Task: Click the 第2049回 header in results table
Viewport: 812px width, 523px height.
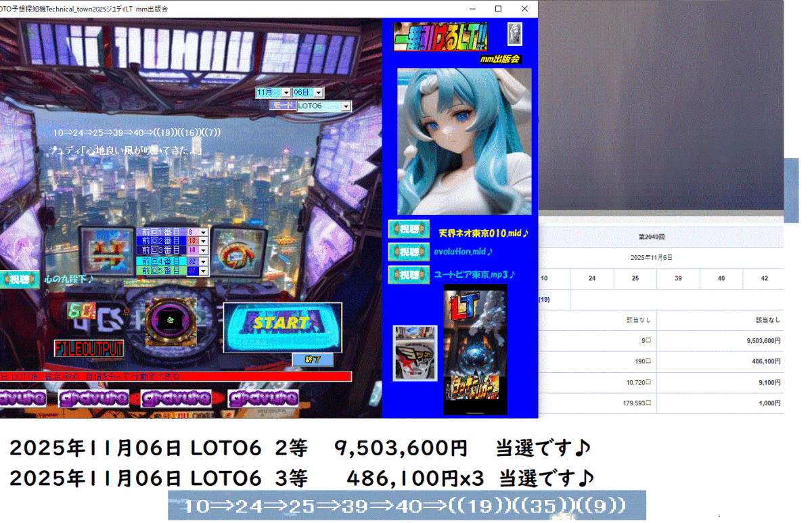Action: 652,237
